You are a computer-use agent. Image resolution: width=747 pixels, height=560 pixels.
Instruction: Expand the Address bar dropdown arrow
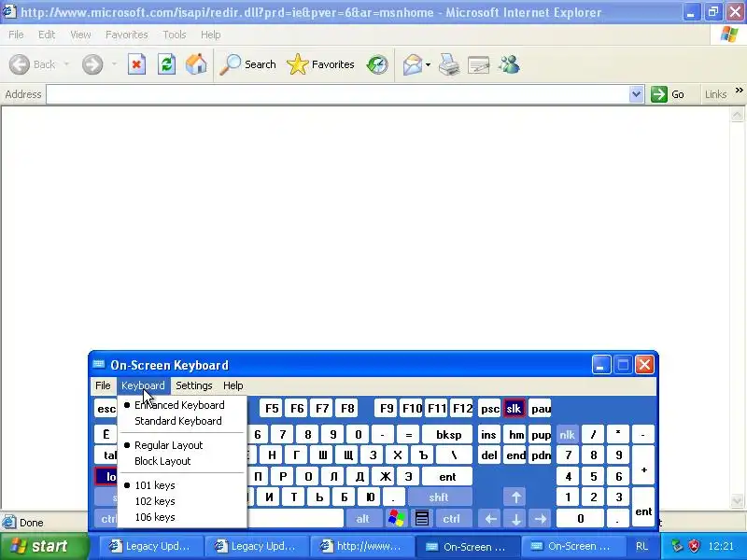(x=636, y=94)
